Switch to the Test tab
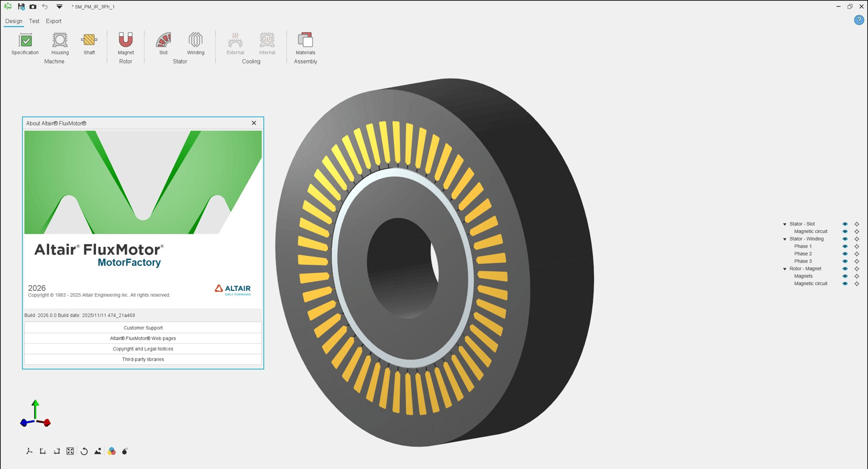This screenshot has height=469, width=868. [34, 21]
